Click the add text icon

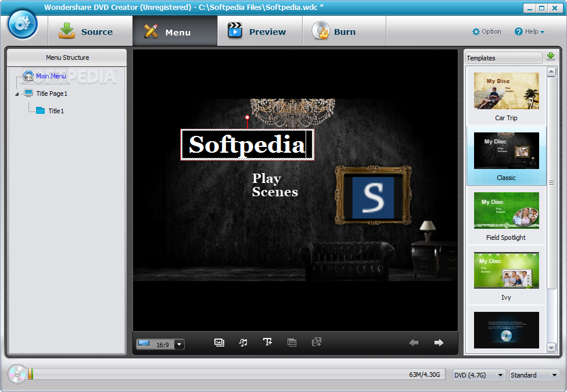pos(268,342)
